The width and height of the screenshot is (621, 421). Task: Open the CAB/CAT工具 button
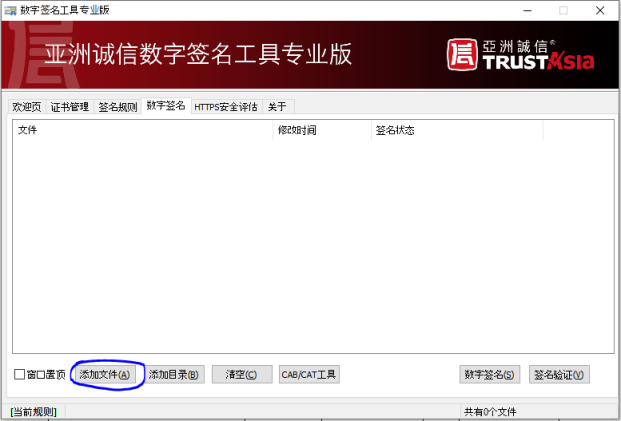tap(309, 374)
